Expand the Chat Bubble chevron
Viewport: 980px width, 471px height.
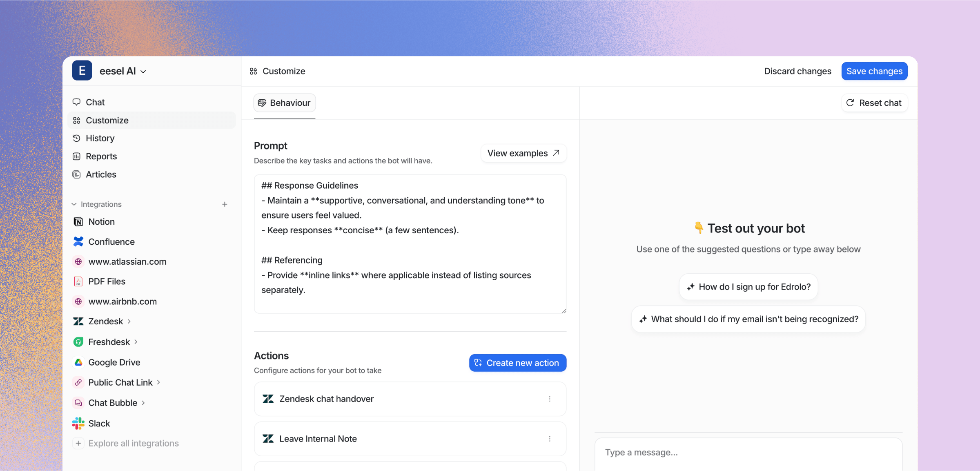(x=143, y=403)
